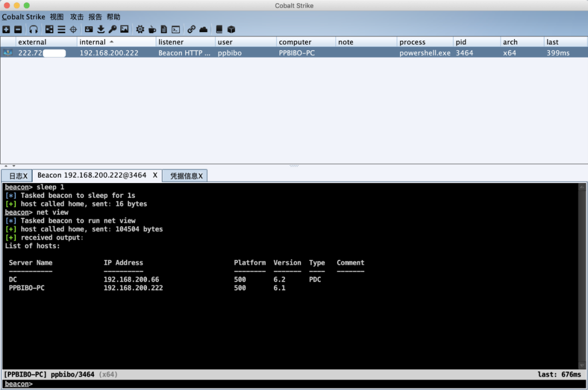
Task: Switch to the session table view icon
Action: pyautogui.click(x=61, y=29)
